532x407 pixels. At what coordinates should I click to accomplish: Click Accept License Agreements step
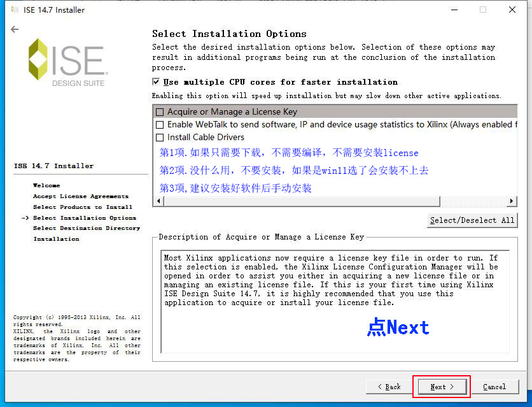[80, 196]
